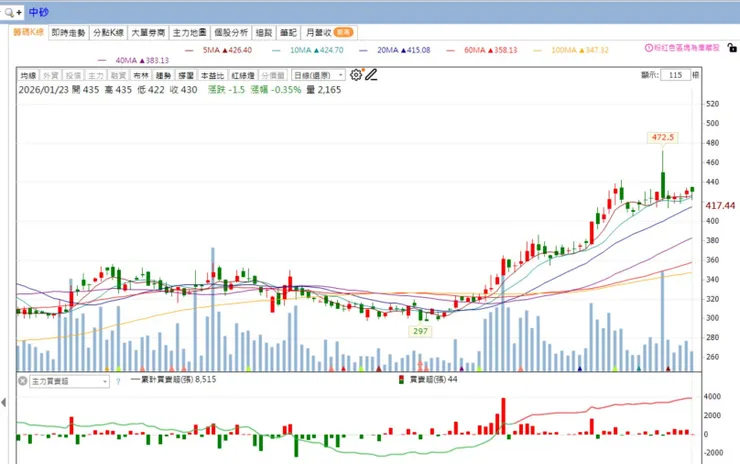Click the 100MA legend entry

571,50
